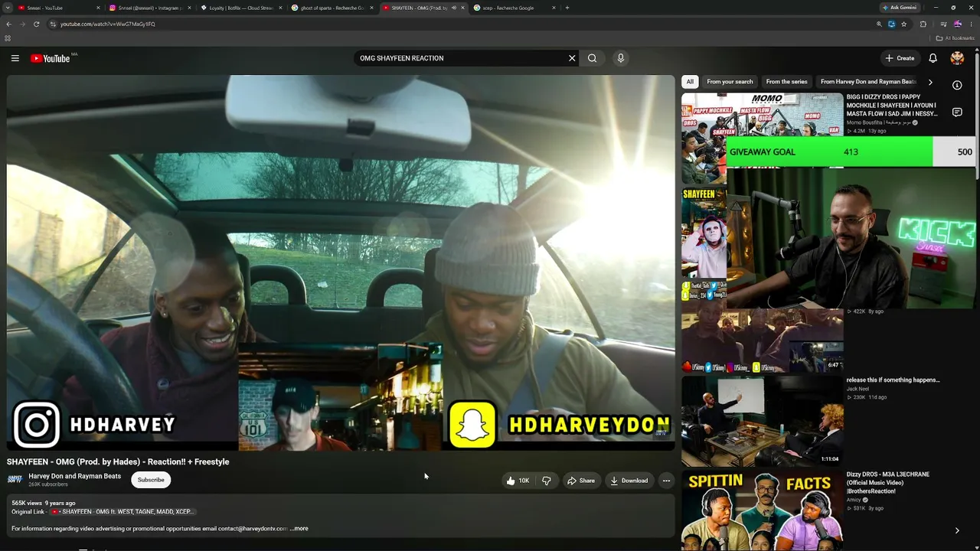980x551 pixels.
Task: Expand description with ...more
Action: [x=299, y=528]
